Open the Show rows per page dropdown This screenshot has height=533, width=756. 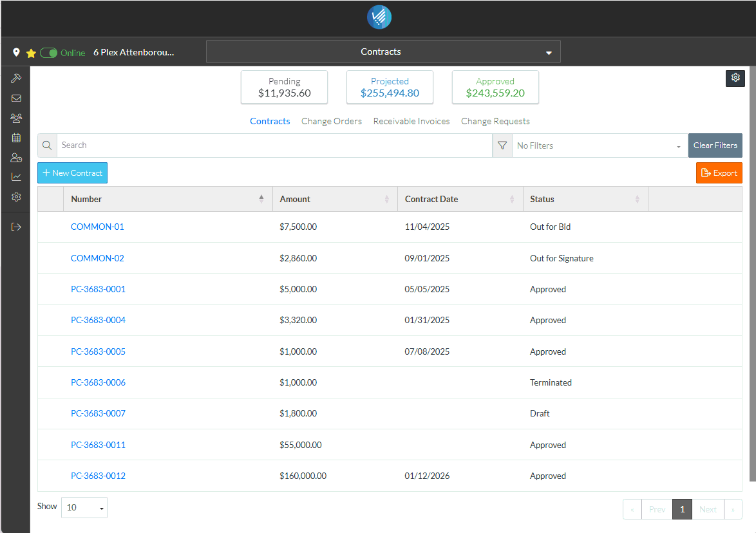pos(84,507)
